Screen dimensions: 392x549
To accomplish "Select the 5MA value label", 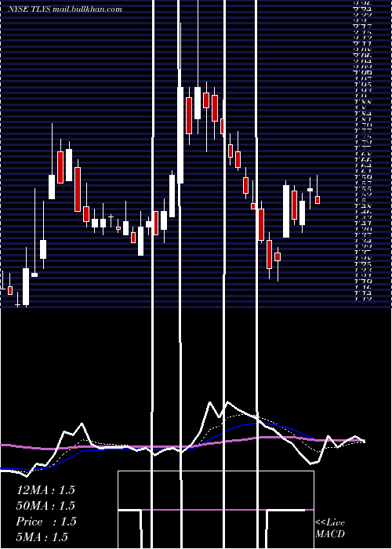I will point(42,537).
